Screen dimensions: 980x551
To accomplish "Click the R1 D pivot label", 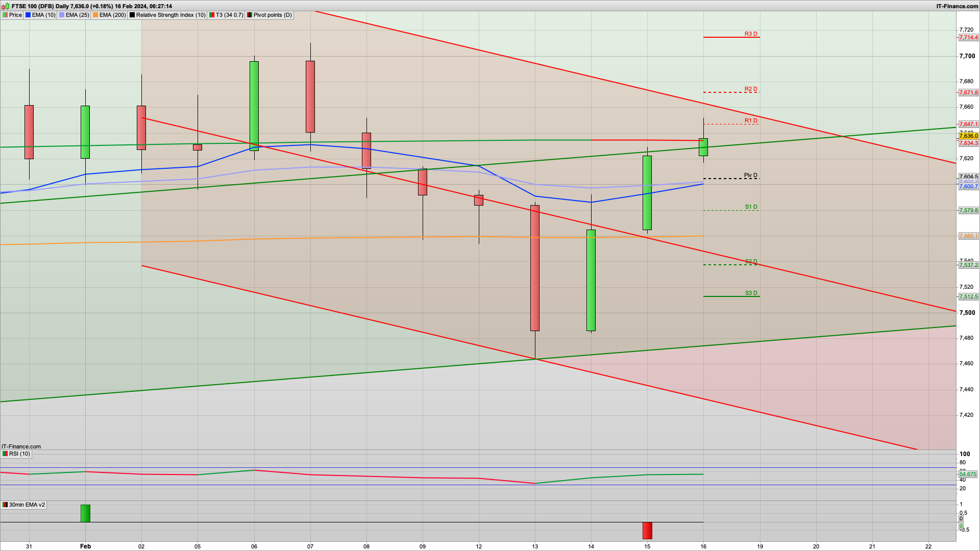I will click(751, 120).
